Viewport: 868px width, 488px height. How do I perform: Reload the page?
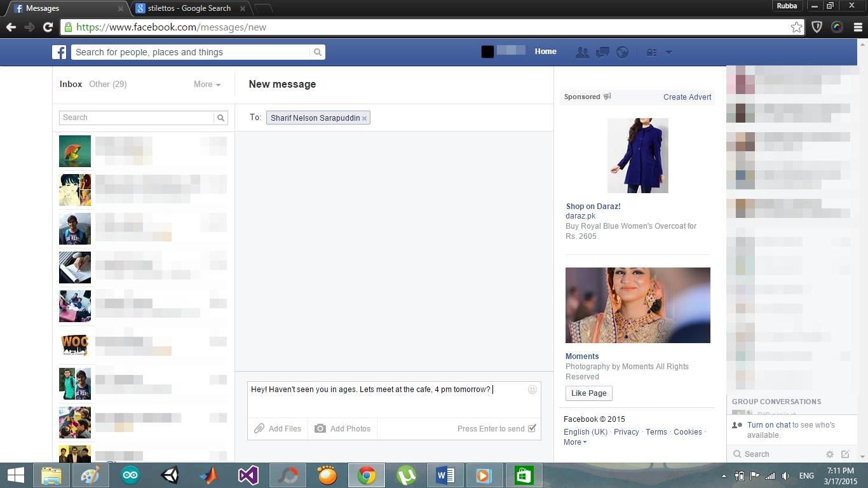pyautogui.click(x=48, y=27)
